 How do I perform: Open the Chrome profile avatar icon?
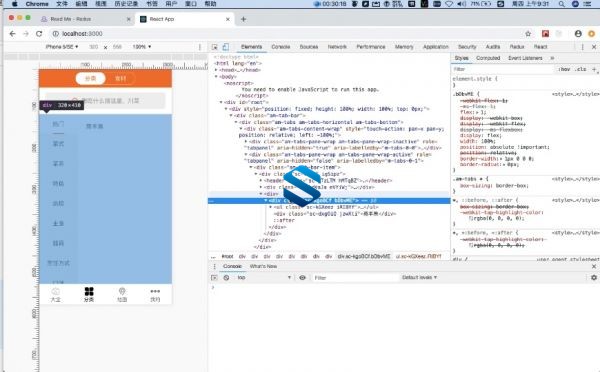[578, 34]
